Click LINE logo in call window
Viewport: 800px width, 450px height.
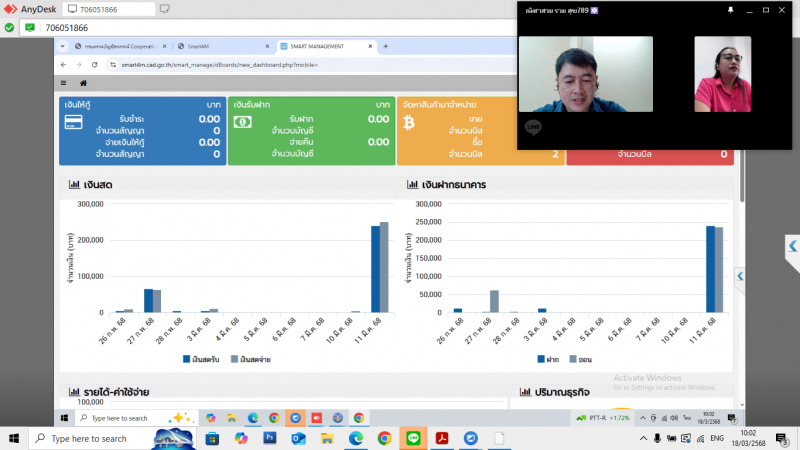(533, 127)
